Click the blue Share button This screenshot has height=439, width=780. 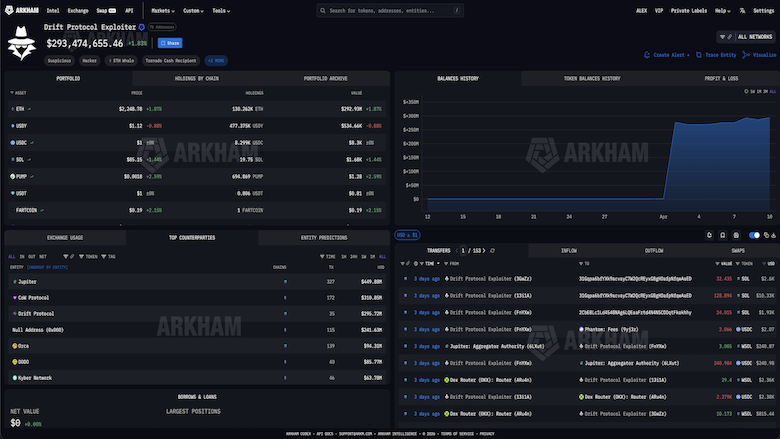click(x=170, y=43)
